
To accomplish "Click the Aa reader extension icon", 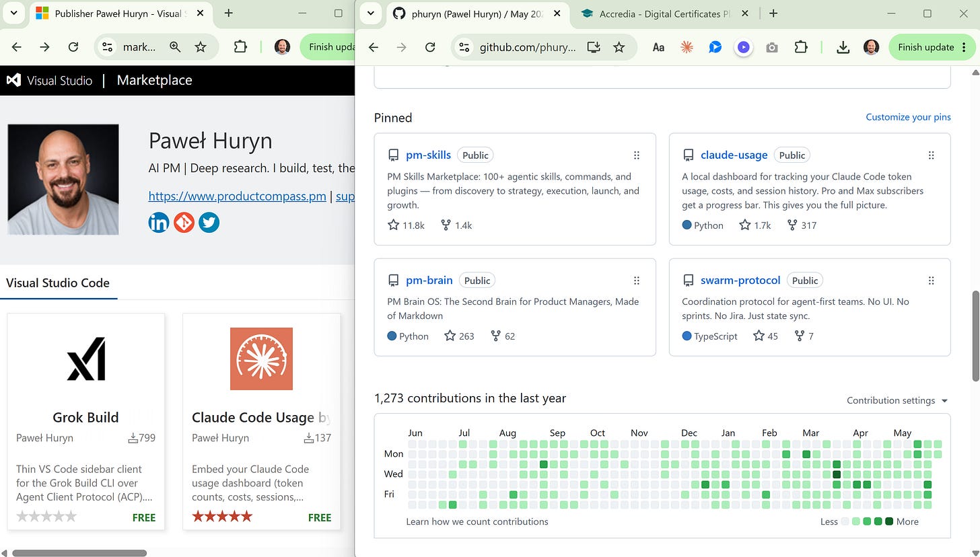I will pyautogui.click(x=658, y=47).
